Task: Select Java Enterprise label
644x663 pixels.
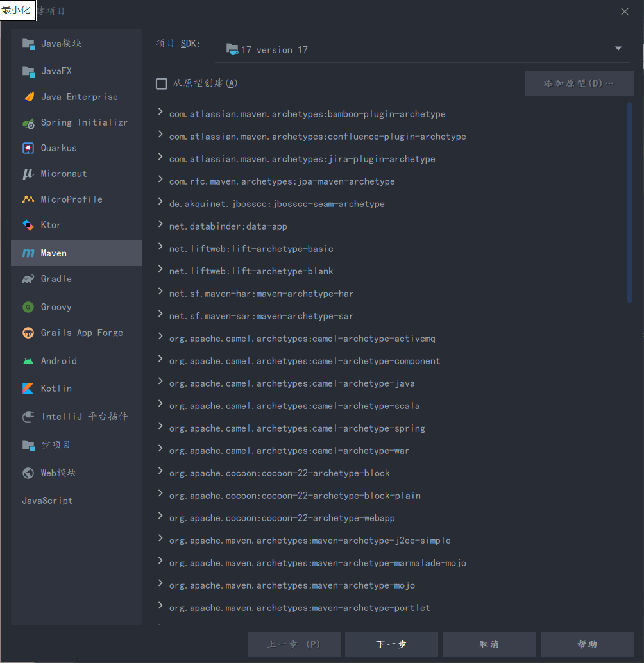Action: (x=80, y=97)
